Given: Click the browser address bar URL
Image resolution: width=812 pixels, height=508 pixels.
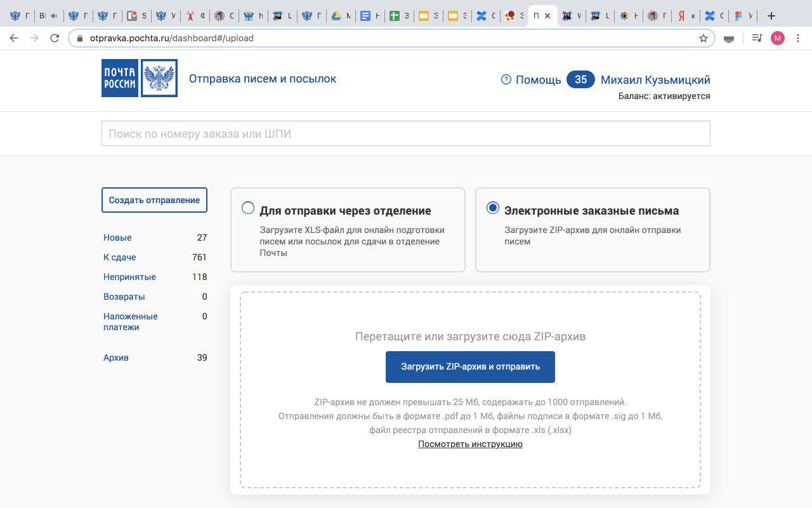Looking at the screenshot, I should click(172, 38).
